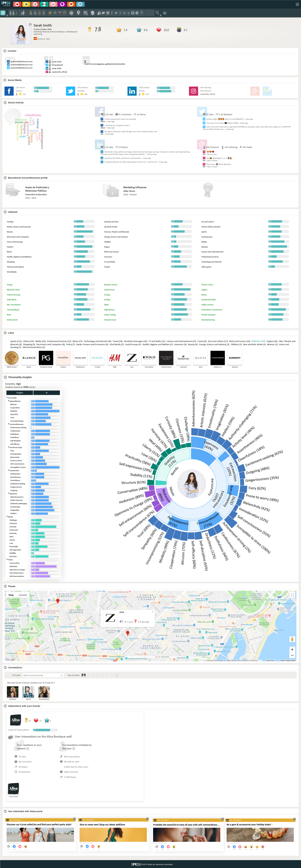This screenshot has height=868, width=301.
Task: Open the yellow people group dashboard tile
Action: [26, 4]
